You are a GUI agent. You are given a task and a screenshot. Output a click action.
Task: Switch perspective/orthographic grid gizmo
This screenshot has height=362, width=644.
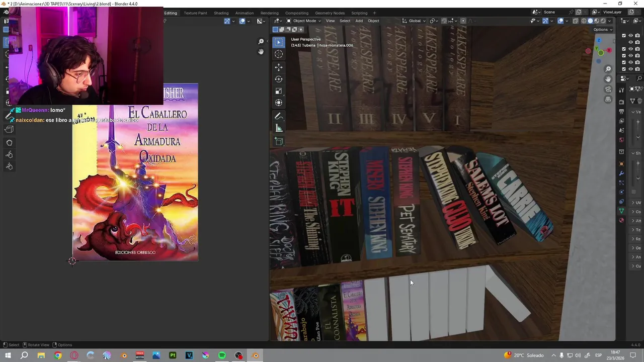pyautogui.click(x=608, y=100)
